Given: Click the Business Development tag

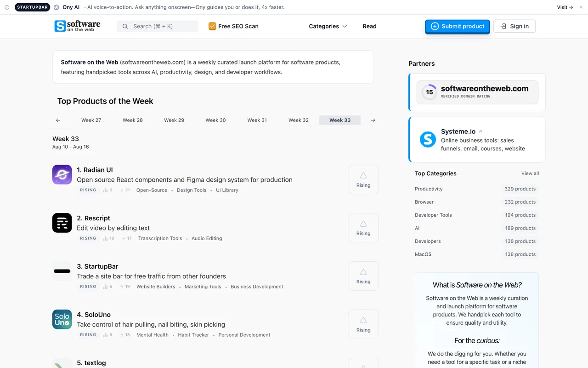Looking at the screenshot, I should point(257,287).
